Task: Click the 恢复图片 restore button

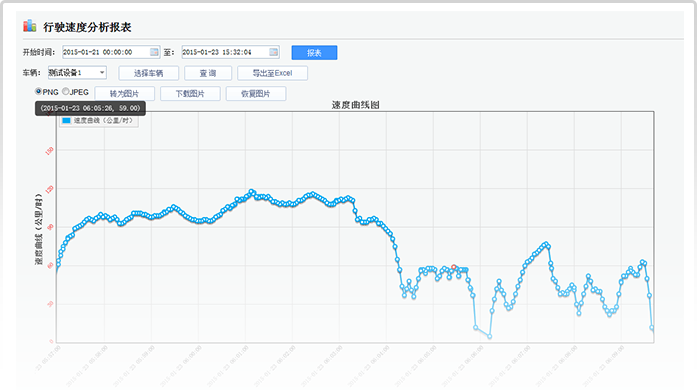Action: coord(256,94)
